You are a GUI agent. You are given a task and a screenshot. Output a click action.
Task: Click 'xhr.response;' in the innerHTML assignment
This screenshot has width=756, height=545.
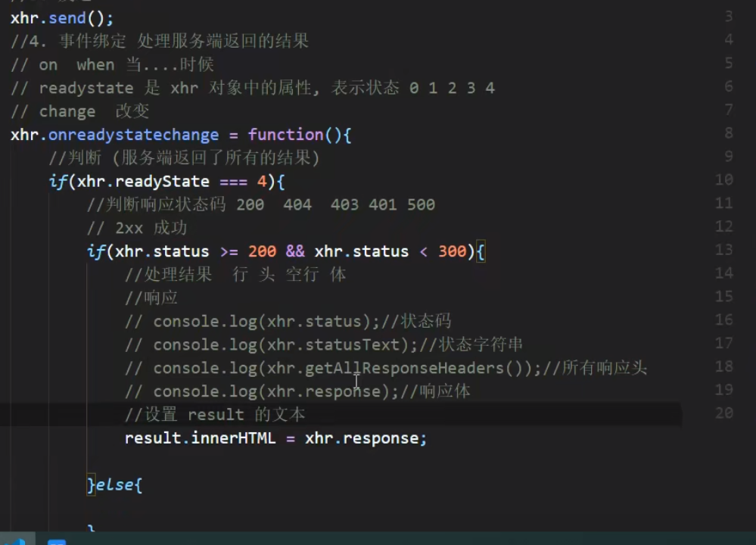click(x=366, y=438)
